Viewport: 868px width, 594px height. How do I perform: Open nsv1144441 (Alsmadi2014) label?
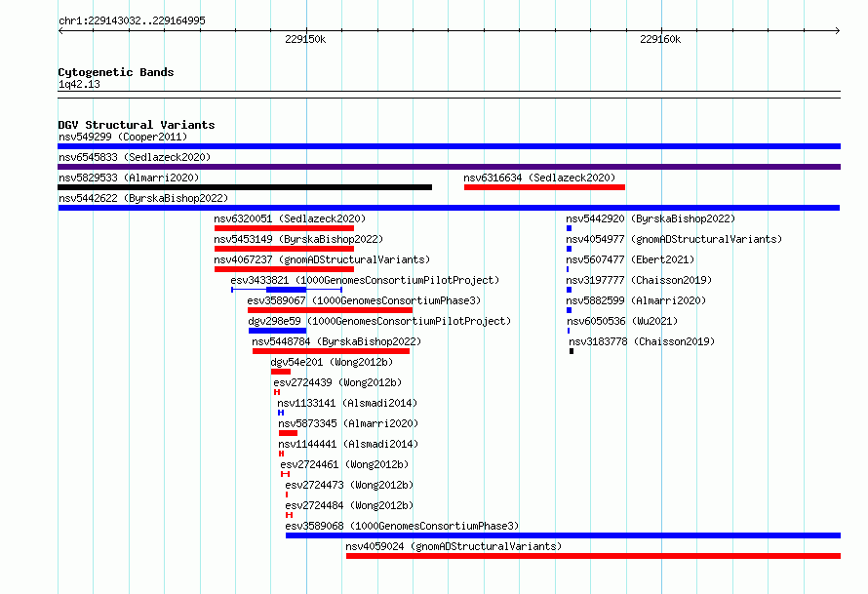[348, 444]
